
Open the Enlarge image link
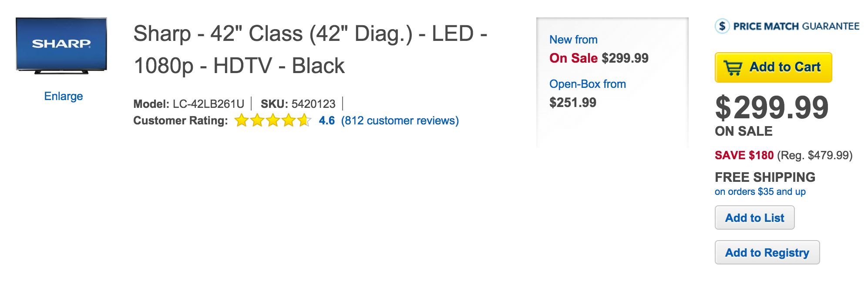tap(64, 96)
